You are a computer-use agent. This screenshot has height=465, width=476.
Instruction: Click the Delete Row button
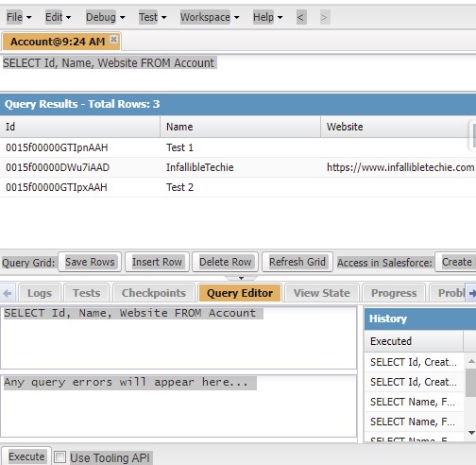point(226,262)
